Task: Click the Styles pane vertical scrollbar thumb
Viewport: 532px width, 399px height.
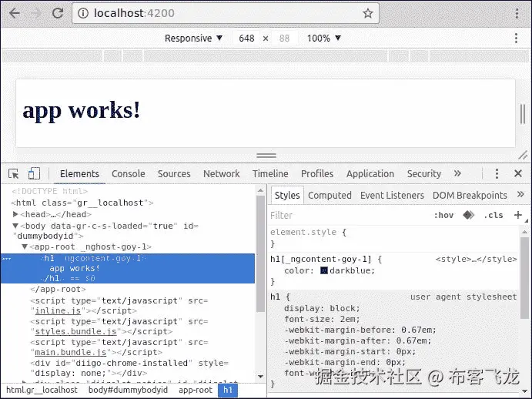Action: (524, 278)
